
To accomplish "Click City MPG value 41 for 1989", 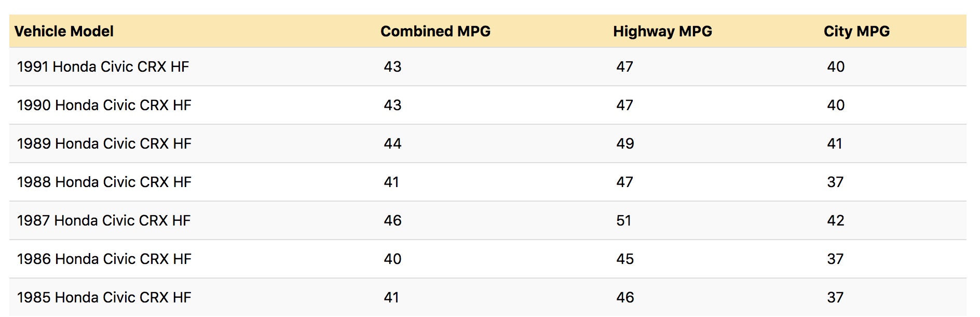I will pyautogui.click(x=835, y=143).
